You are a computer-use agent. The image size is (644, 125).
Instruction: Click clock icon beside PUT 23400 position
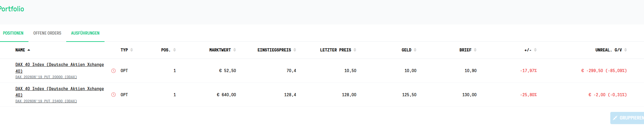pos(114,95)
